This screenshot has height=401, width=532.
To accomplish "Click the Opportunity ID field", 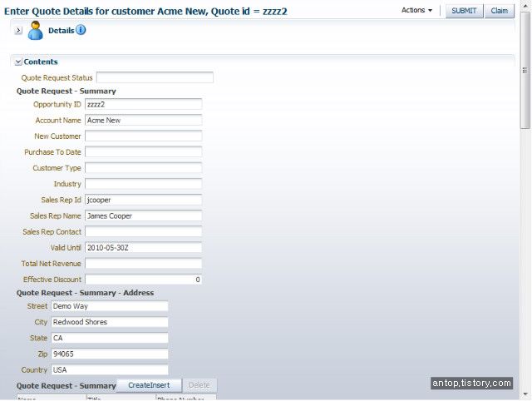I will (143, 104).
